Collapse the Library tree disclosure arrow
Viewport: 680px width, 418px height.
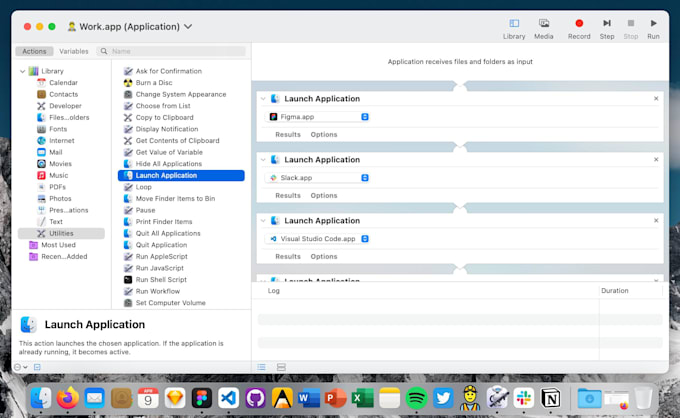tap(23, 71)
